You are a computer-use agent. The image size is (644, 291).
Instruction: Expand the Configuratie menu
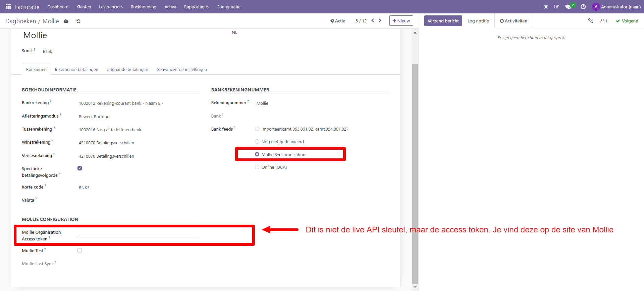[228, 7]
